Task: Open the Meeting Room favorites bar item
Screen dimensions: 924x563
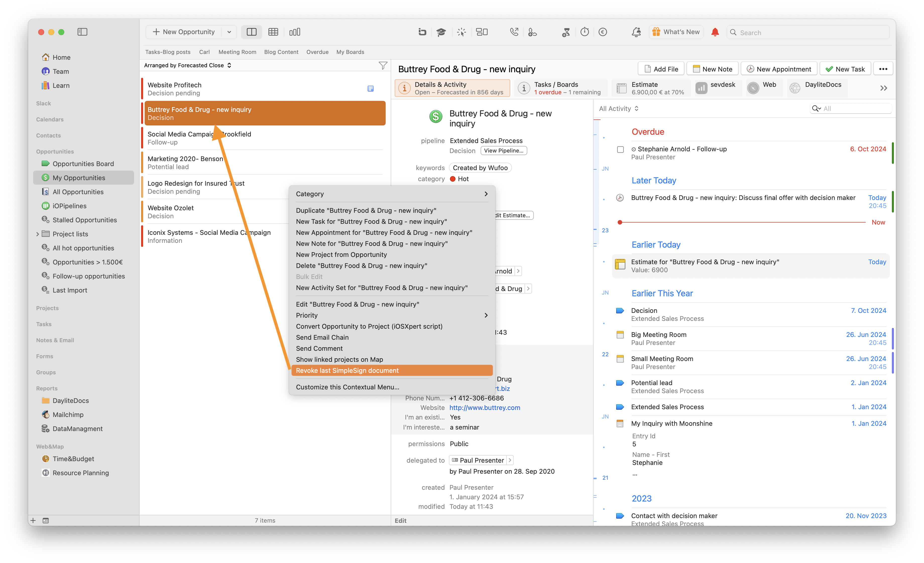Action: (x=237, y=52)
